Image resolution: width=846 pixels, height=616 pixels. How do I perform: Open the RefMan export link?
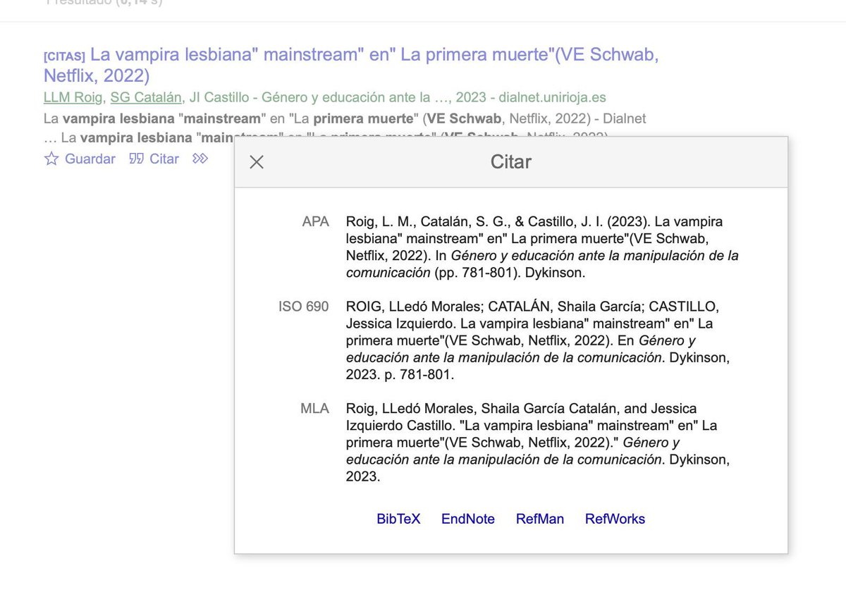[540, 519]
